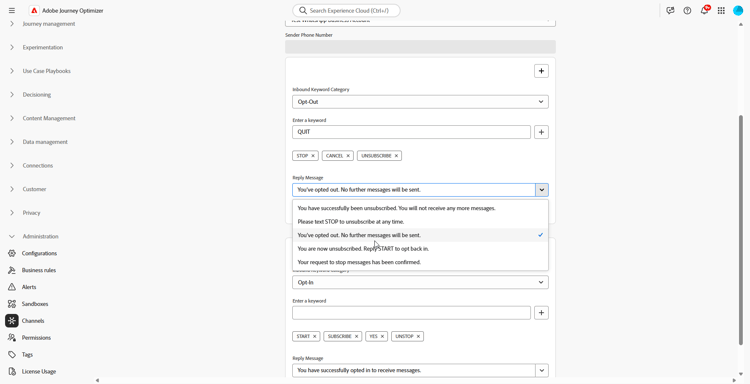Expand the Data management section
The width and height of the screenshot is (750, 384).
coord(12,142)
